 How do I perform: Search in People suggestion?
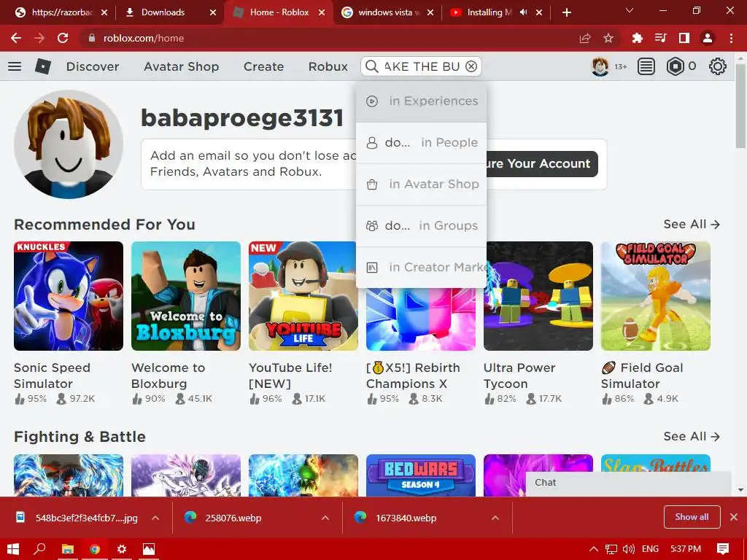tap(421, 142)
